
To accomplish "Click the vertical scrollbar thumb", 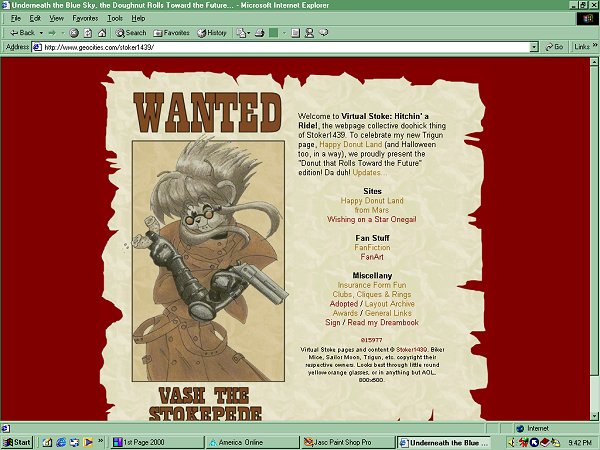I will point(594,221).
